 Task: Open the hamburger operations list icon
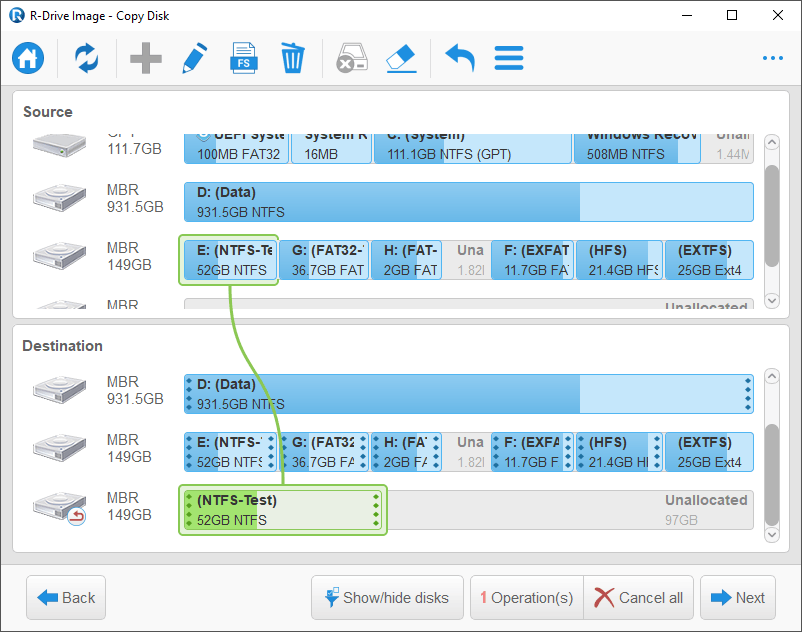tap(509, 58)
